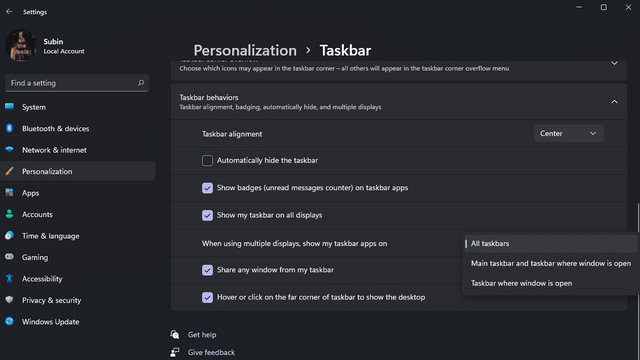Image resolution: width=640 pixels, height=360 pixels.
Task: Open the Get help link
Action: (x=202, y=335)
